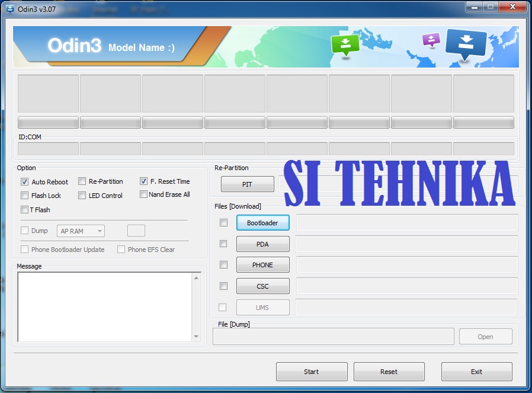Viewport: 532px width, 393px height.
Task: Click the small field next to AP RAM
Action: click(x=136, y=231)
